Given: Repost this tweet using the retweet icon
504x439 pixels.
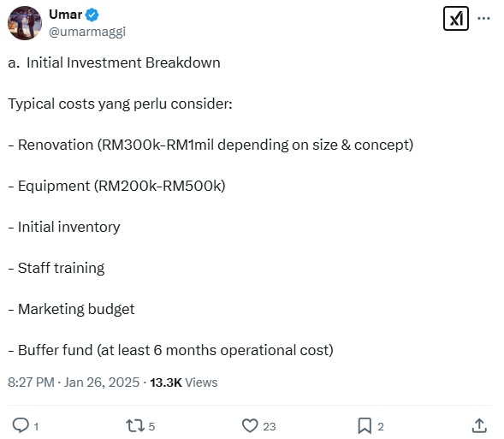Looking at the screenshot, I should coord(135,425).
